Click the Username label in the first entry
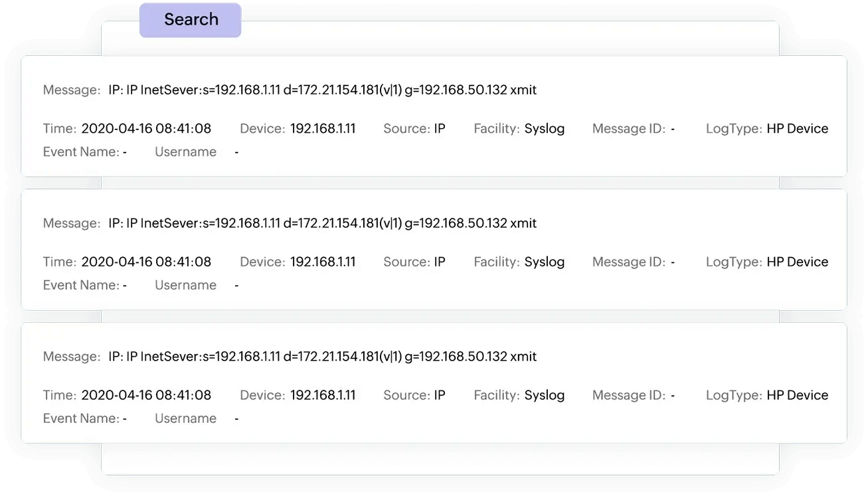This screenshot has width=868, height=496. [185, 152]
